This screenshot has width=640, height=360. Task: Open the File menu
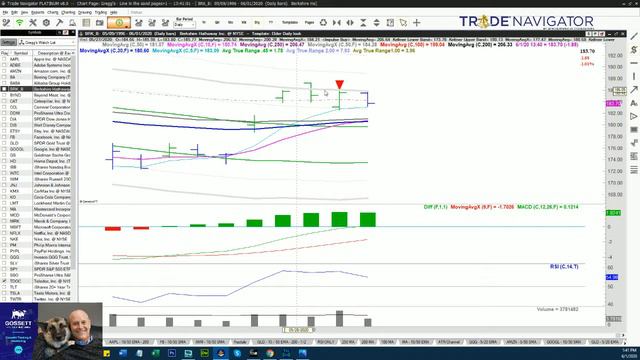click(5, 13)
